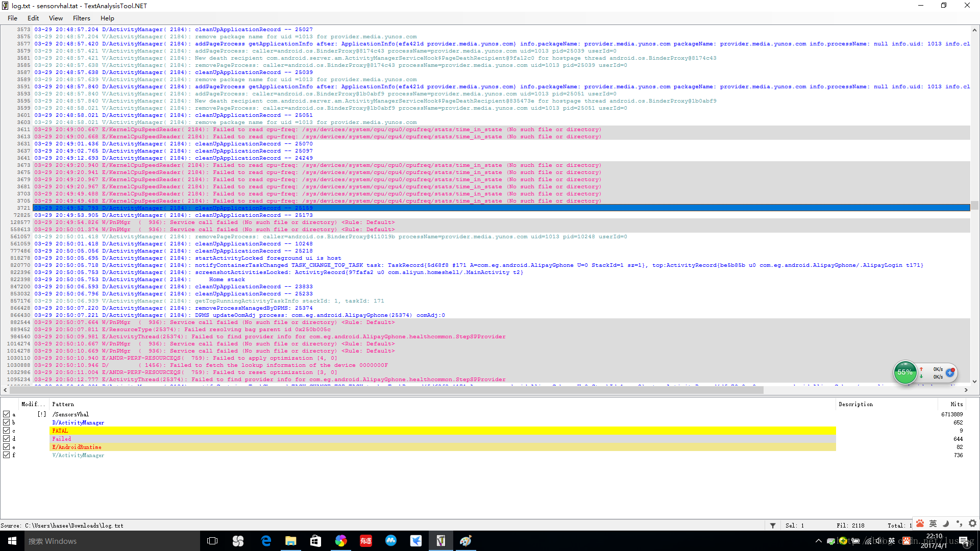Viewport: 980px width, 551px height.
Task: Click the volume tray icon
Action: click(879, 541)
